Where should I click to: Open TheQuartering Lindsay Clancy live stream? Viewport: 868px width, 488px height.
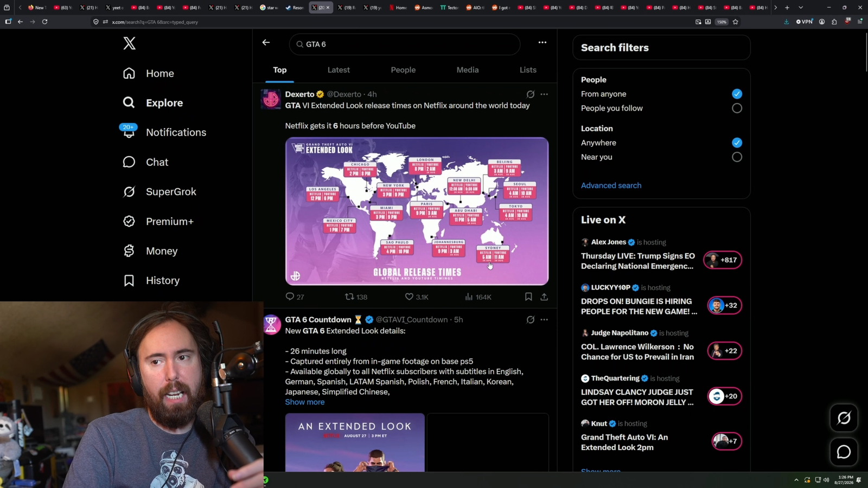(x=637, y=397)
